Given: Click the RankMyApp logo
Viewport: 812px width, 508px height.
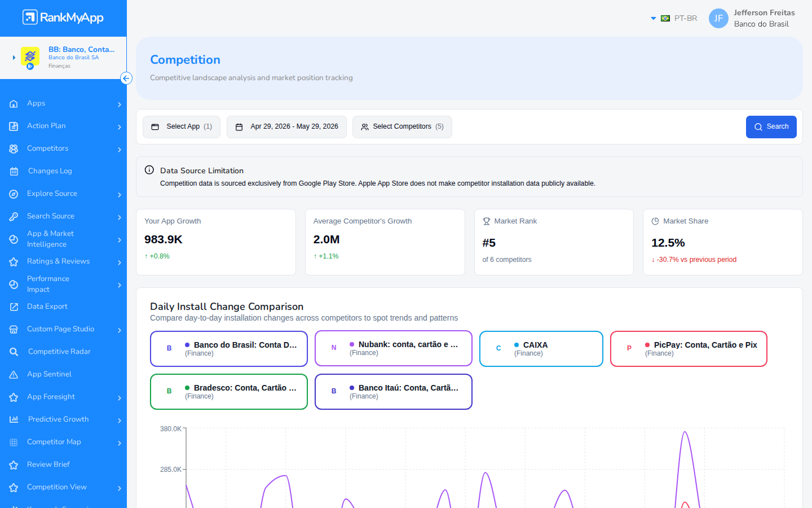Looking at the screenshot, I should pos(63,17).
